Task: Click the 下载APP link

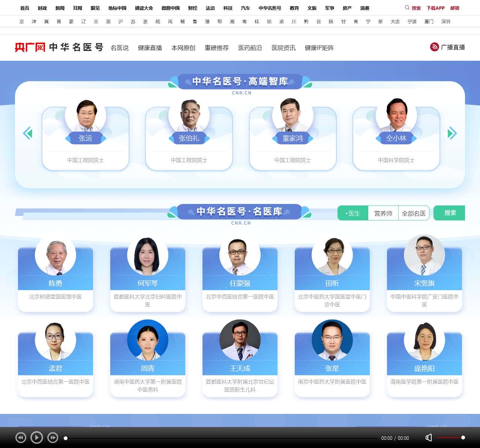Action: (435, 8)
